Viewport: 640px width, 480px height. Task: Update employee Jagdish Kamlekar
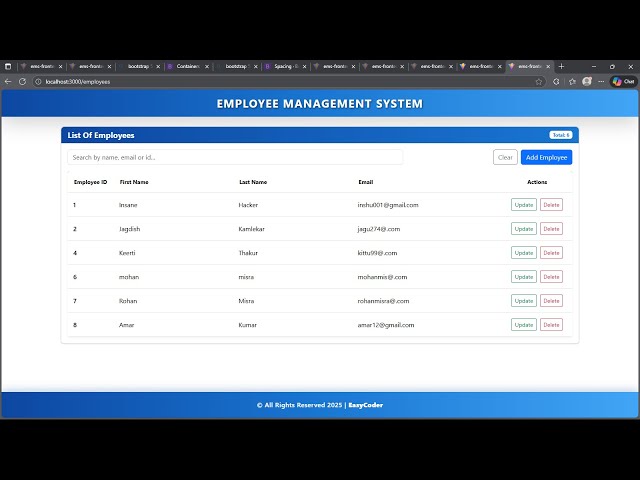click(524, 229)
